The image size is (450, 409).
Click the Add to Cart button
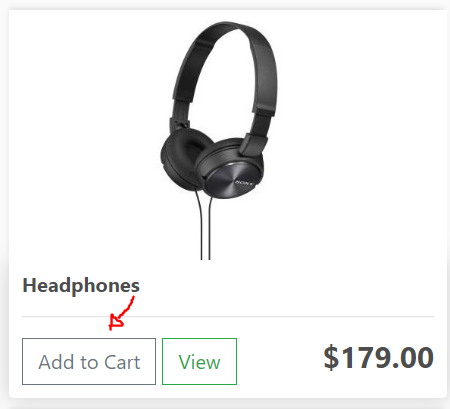(x=89, y=361)
